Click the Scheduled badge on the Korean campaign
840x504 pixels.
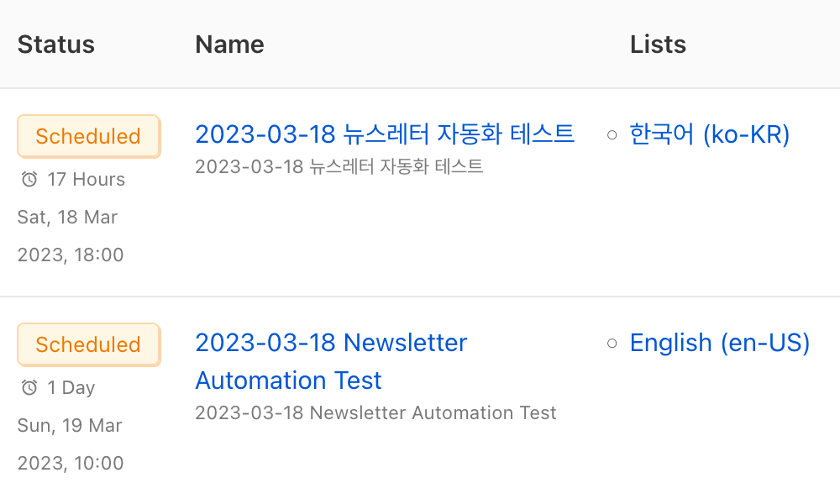(x=88, y=136)
